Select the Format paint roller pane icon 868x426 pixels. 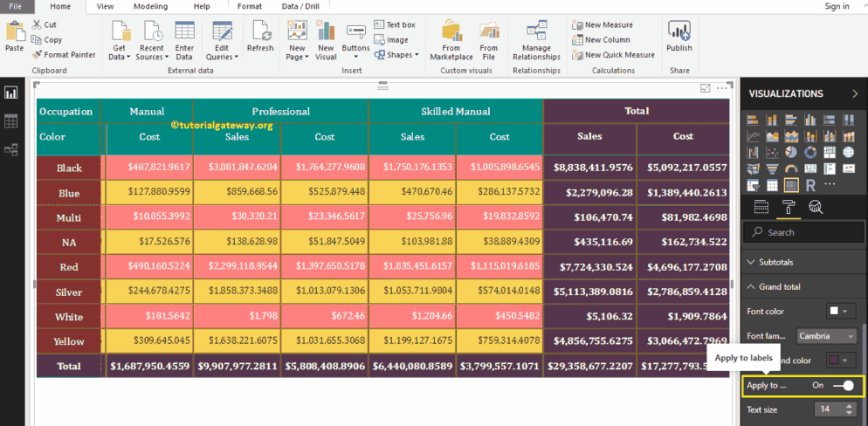pyautogui.click(x=789, y=207)
